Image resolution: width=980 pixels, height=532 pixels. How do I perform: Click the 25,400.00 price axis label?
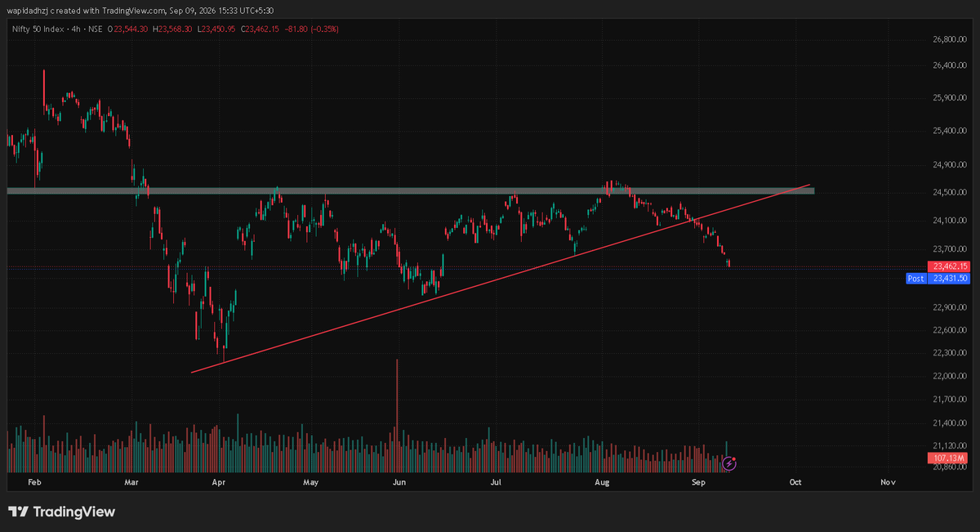pyautogui.click(x=951, y=131)
